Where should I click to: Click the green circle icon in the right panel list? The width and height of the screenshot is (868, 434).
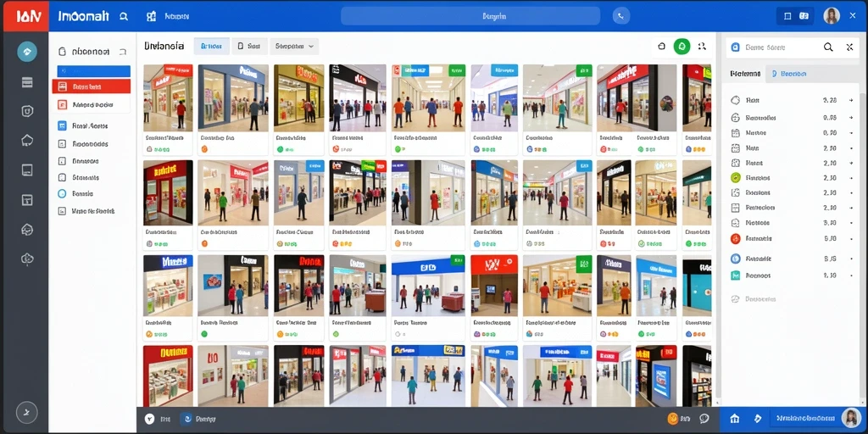click(735, 178)
